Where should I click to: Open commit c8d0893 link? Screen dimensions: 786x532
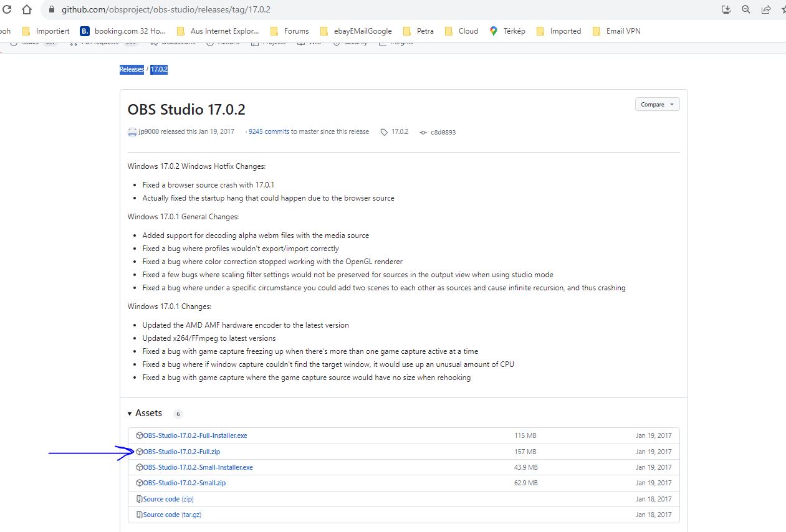click(443, 132)
